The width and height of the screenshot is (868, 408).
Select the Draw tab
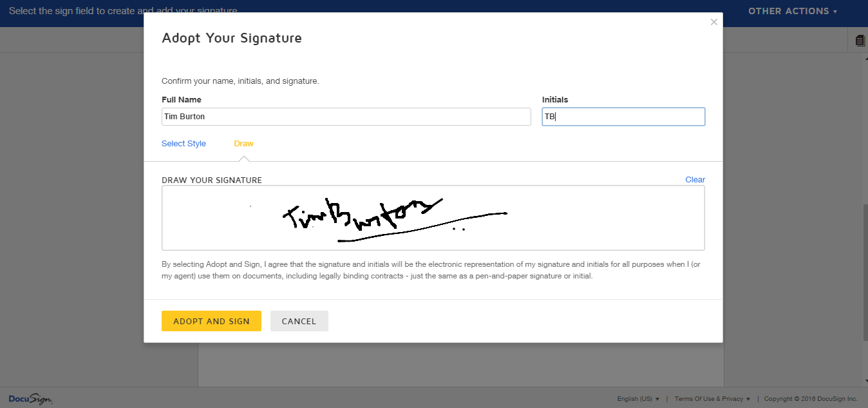(243, 143)
